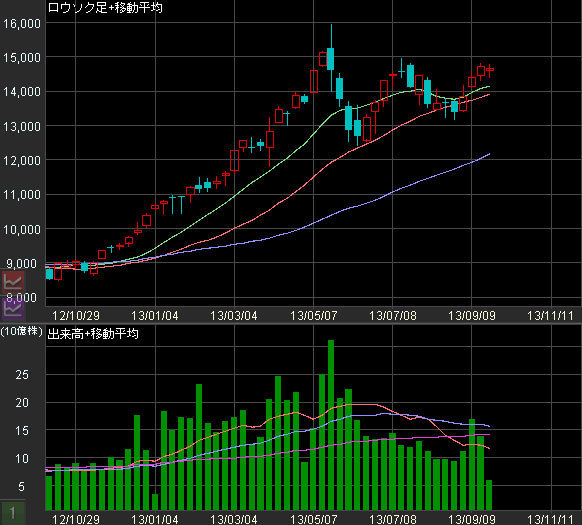
Task: Click the green '1' button
Action: coord(13,513)
